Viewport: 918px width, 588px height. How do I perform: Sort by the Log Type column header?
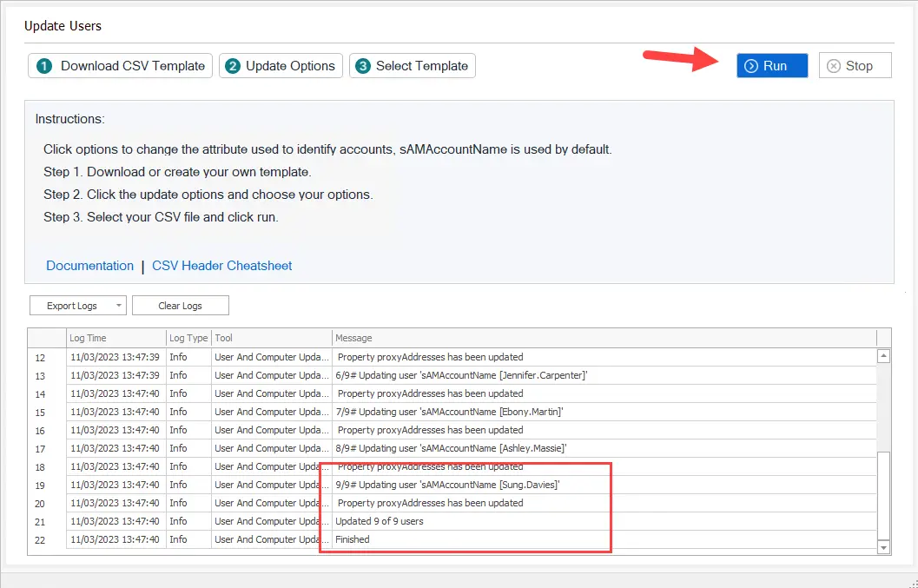[x=188, y=338]
